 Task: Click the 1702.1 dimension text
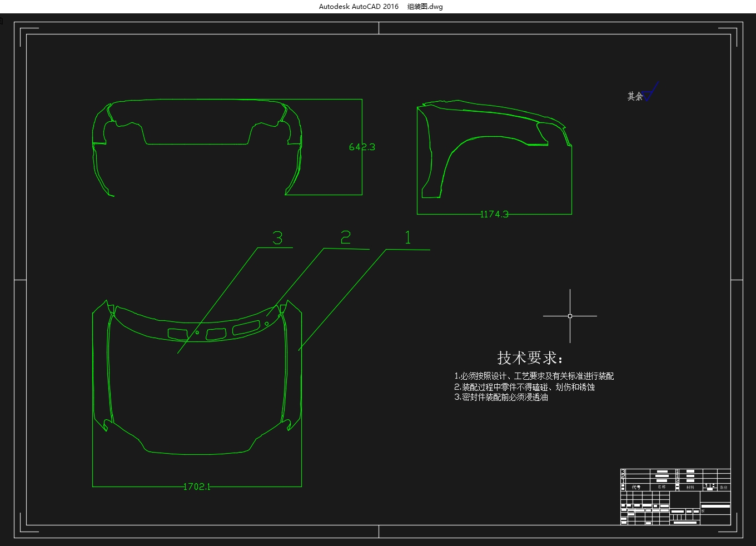click(x=197, y=487)
